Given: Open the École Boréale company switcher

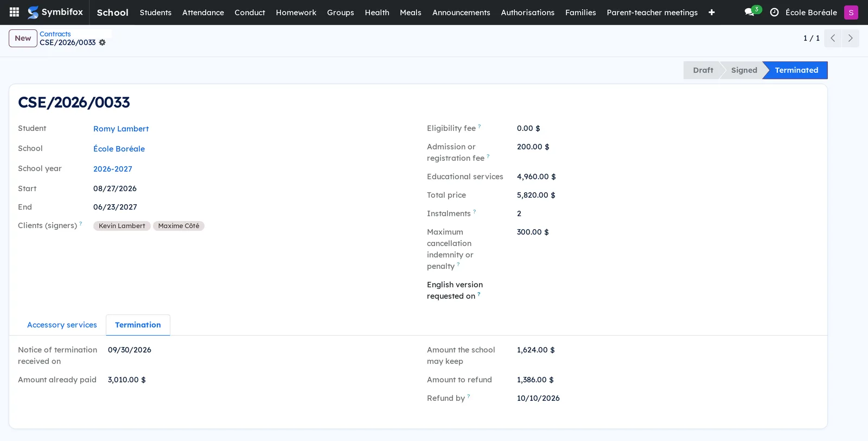Looking at the screenshot, I should coord(811,12).
